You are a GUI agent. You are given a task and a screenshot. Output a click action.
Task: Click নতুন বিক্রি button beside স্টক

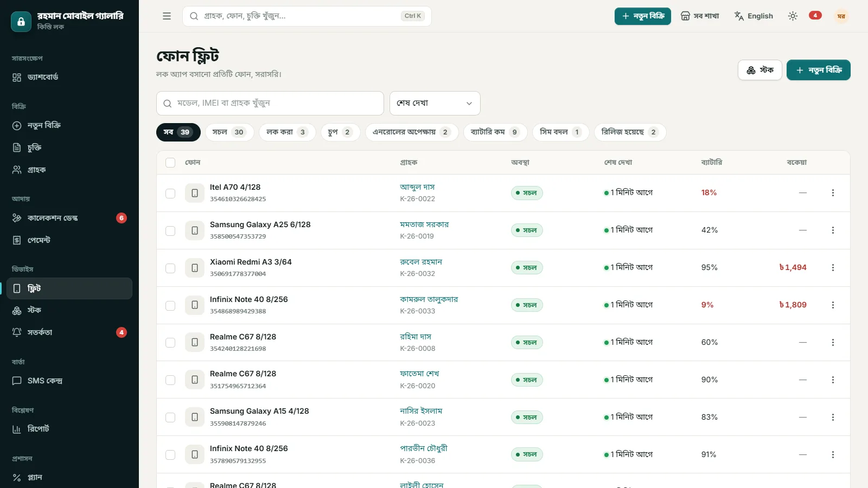pyautogui.click(x=819, y=70)
